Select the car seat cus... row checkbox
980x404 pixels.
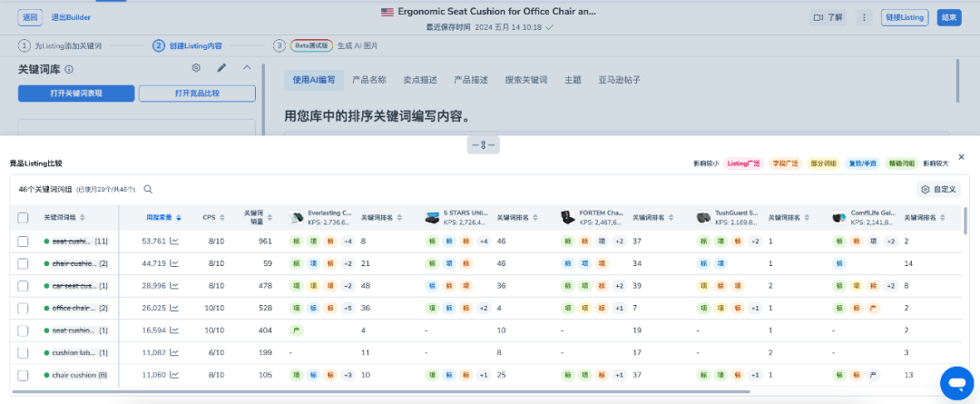[x=23, y=285]
